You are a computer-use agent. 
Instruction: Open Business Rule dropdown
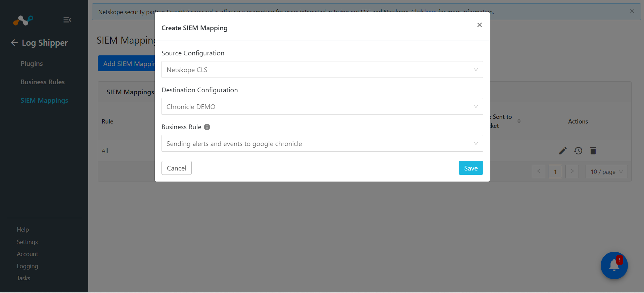point(322,143)
